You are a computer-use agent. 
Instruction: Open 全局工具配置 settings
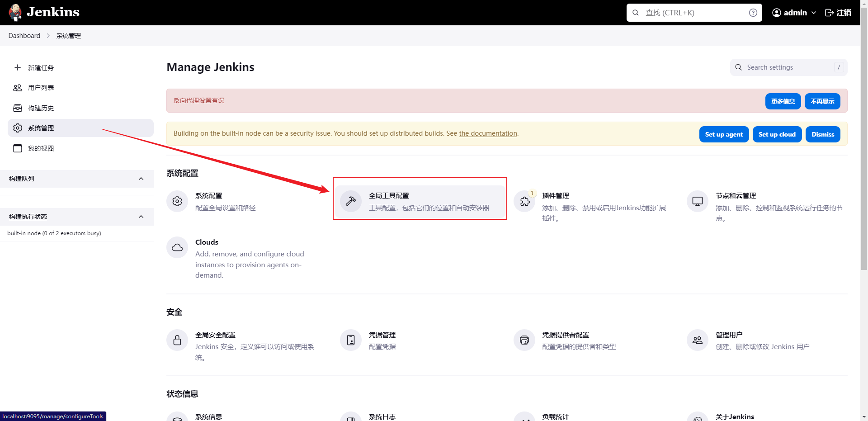point(420,201)
